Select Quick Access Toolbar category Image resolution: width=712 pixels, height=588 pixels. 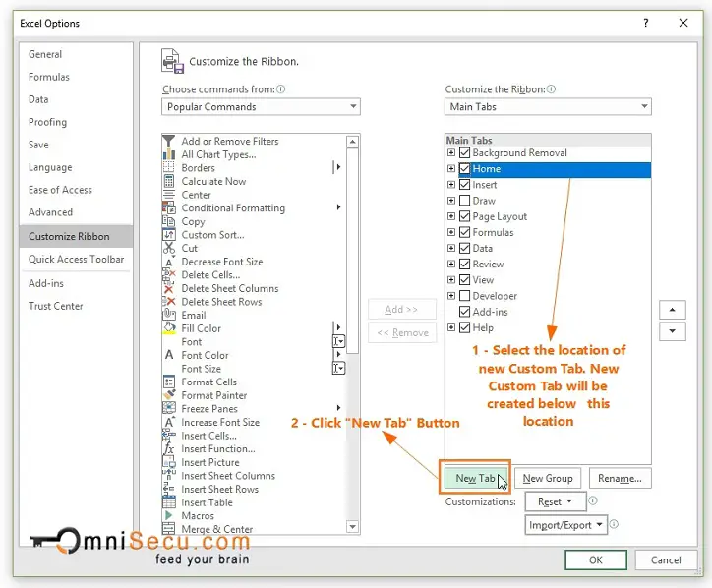coord(76,259)
